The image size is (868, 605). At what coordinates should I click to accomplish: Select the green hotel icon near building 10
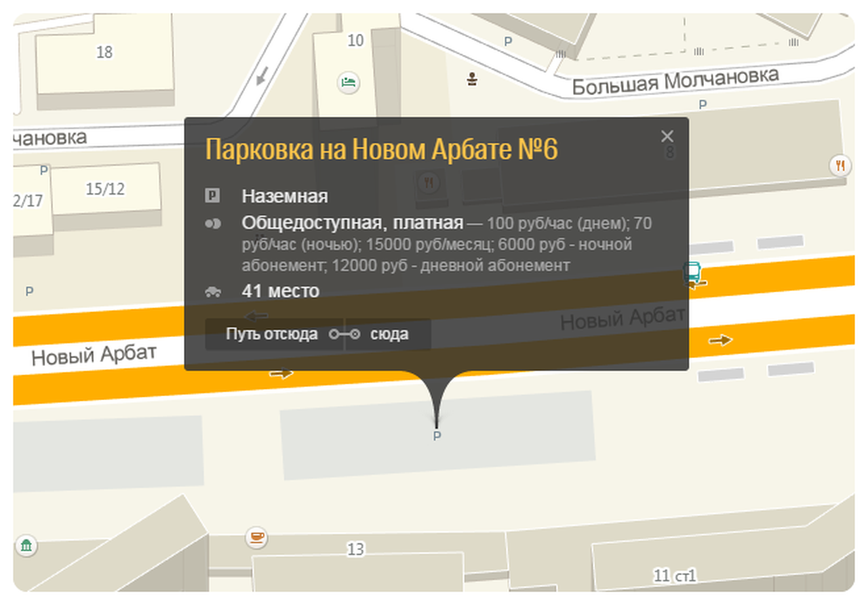tap(348, 82)
